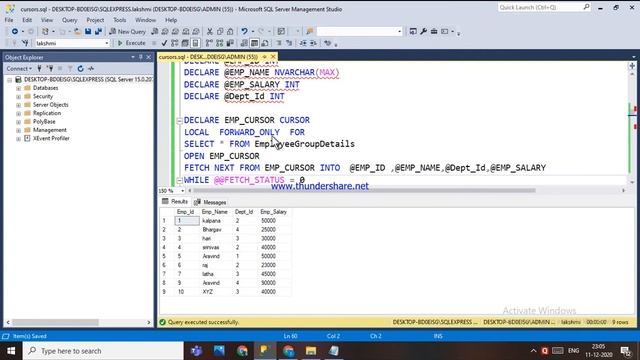
Task: Click the Cut scissors toolbar icon
Action: point(210,31)
